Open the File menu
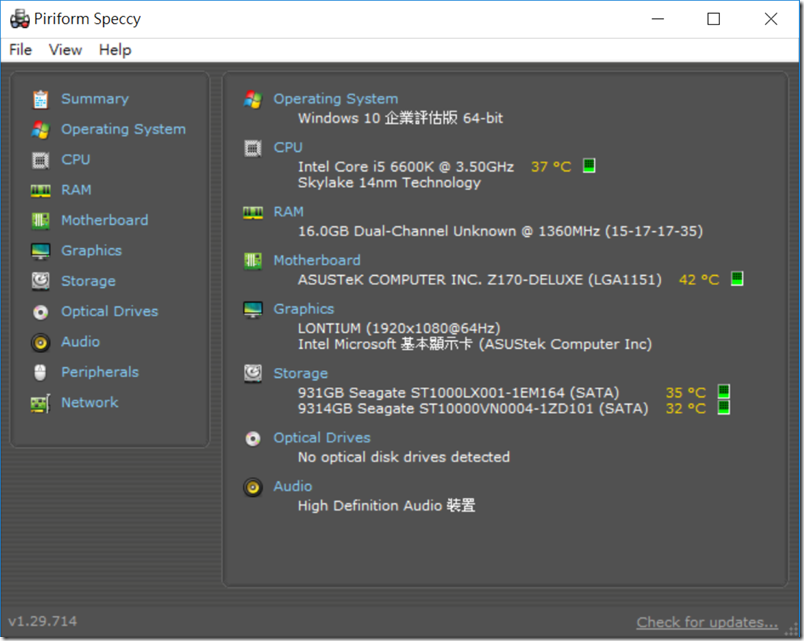This screenshot has height=641, width=804. (21, 50)
